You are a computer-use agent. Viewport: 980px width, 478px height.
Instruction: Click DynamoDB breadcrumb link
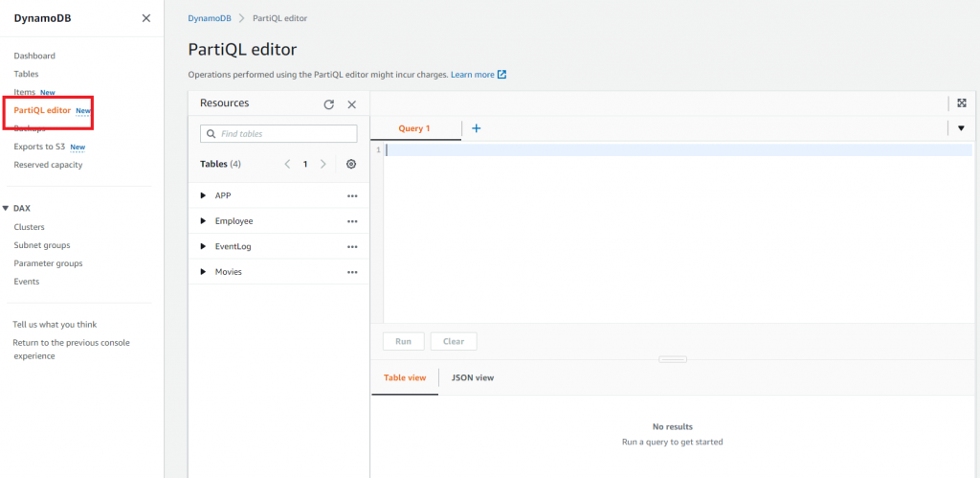coord(210,18)
